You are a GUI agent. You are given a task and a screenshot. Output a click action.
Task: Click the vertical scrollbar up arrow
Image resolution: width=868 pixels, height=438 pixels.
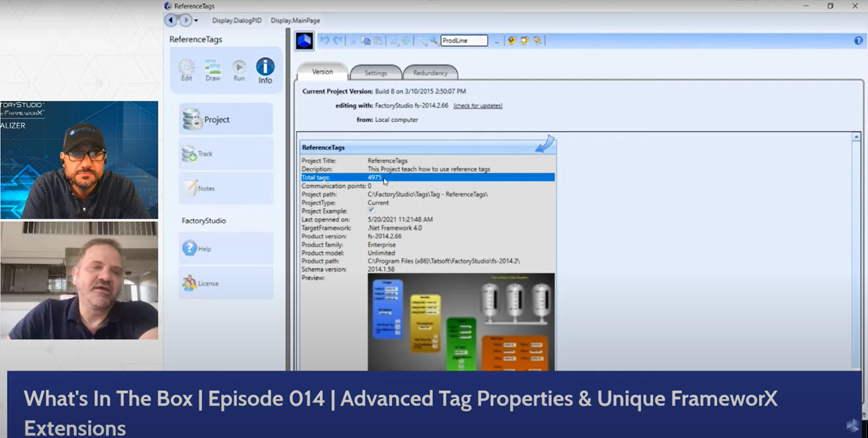(x=856, y=137)
